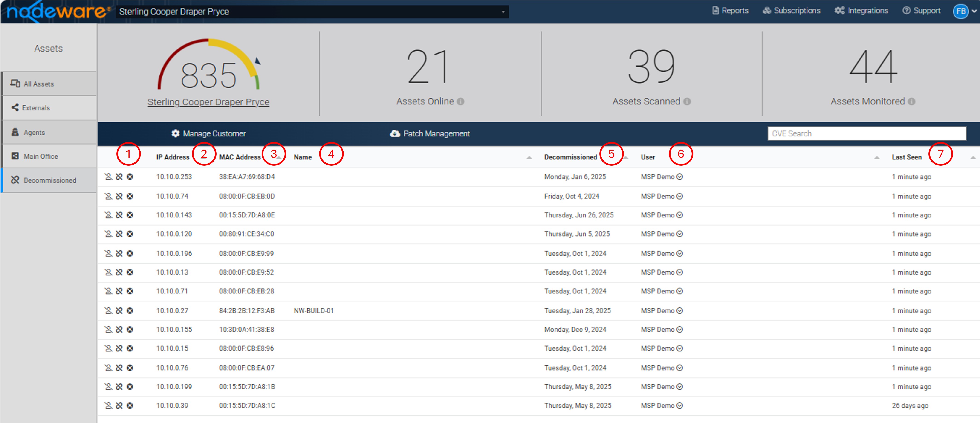Click the 39 Assets Scanned count
The image size is (980, 423).
651,67
